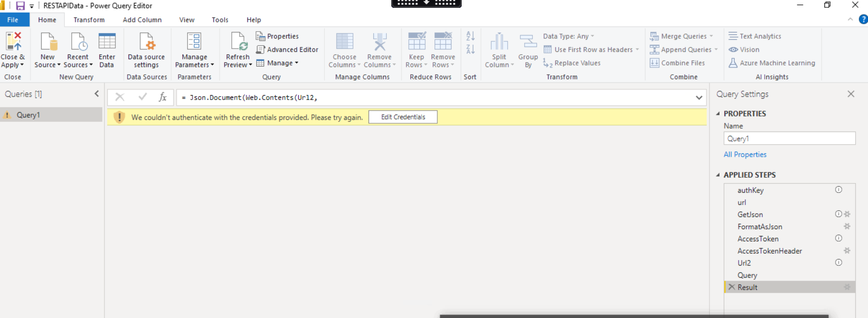Screen dimensions: 868x318
Task: Click the Group By icon
Action: pyautogui.click(x=528, y=41)
